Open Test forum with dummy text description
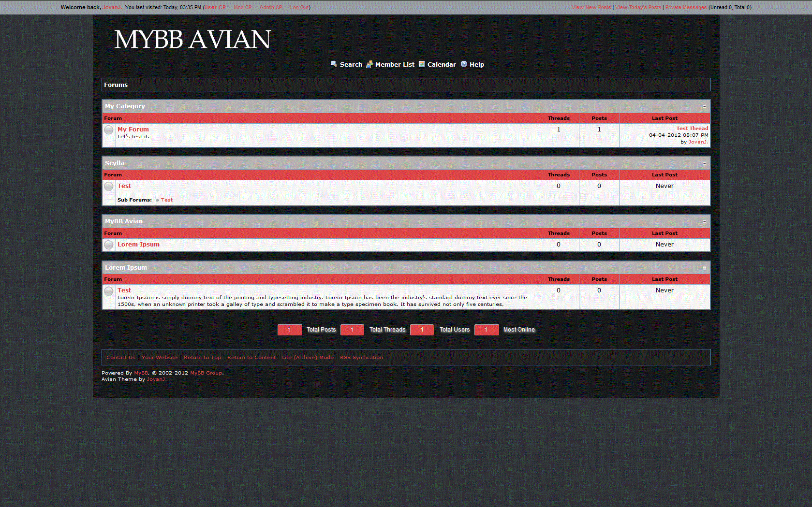This screenshot has width=812, height=507. pyautogui.click(x=124, y=290)
